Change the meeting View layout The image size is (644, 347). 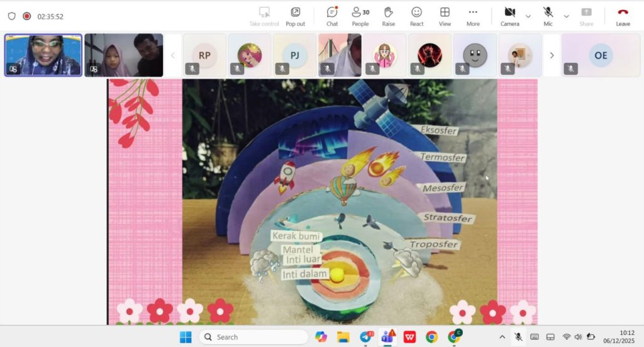[x=445, y=16]
